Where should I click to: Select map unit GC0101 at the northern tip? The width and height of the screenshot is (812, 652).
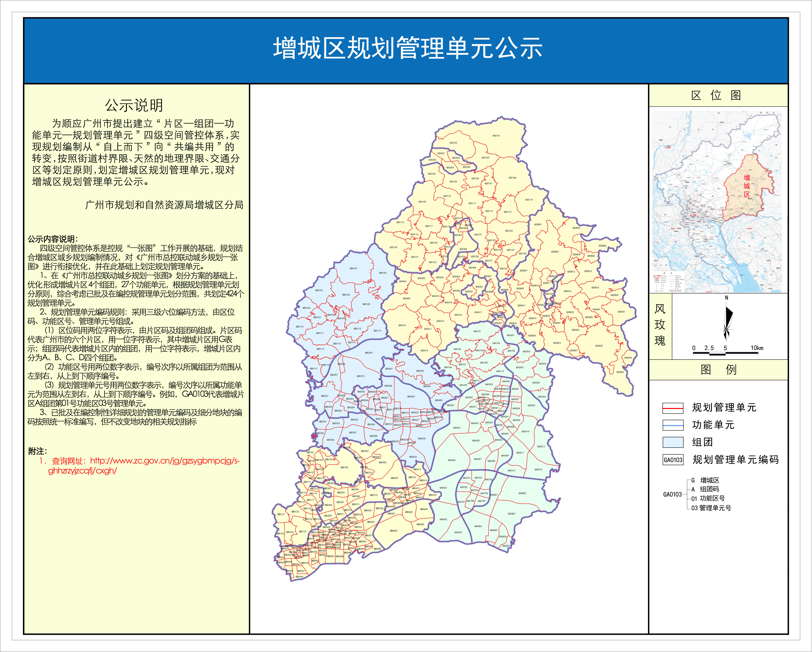[x=496, y=136]
